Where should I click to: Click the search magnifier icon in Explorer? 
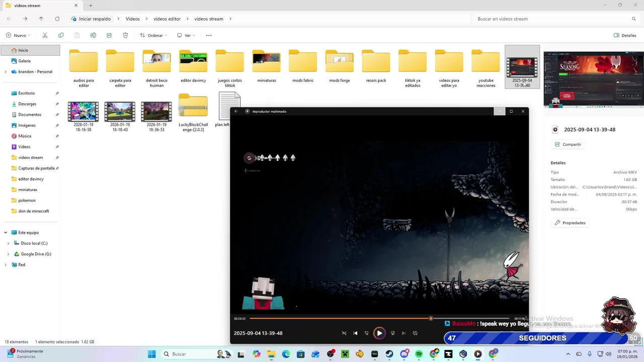click(x=634, y=19)
